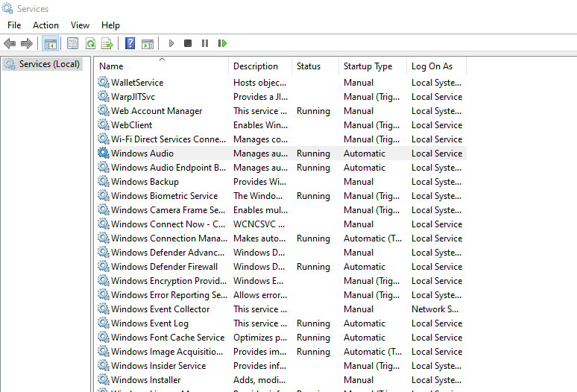Click the gear icon beside Windows Audio
Screen dimensions: 577x392
point(104,153)
